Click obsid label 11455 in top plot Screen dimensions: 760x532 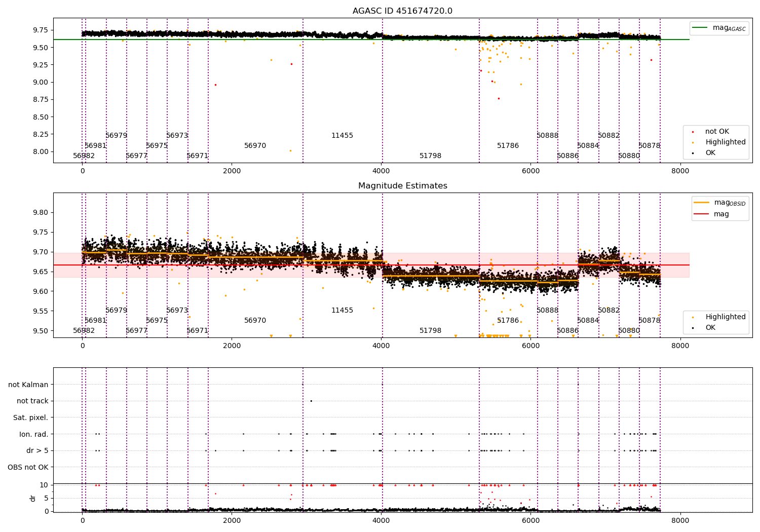click(343, 136)
